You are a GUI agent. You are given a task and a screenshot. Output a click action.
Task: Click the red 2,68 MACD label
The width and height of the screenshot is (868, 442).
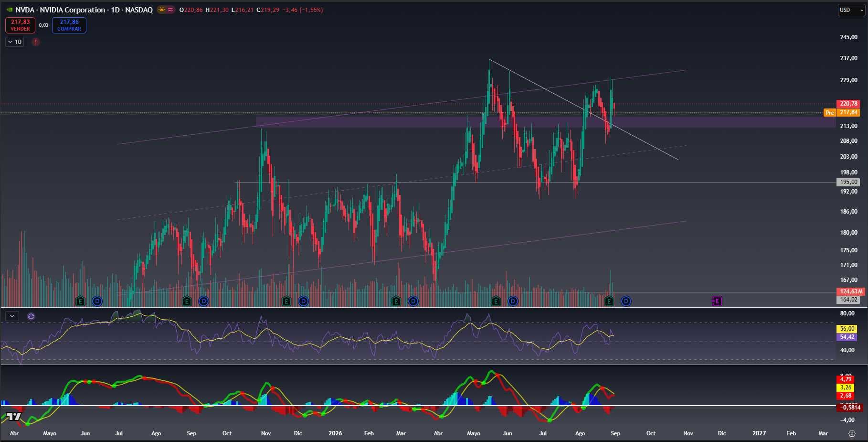point(846,396)
